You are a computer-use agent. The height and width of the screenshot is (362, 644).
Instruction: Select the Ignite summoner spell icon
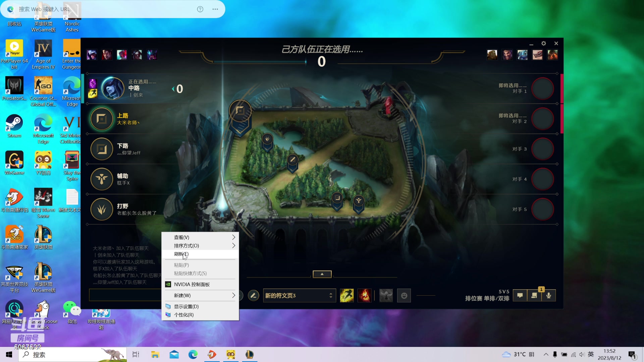click(x=365, y=296)
